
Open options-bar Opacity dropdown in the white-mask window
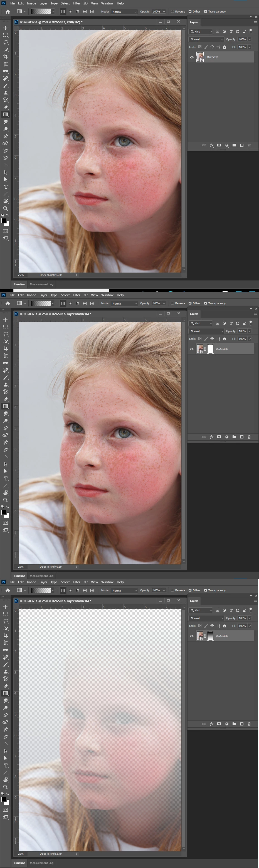tap(164, 303)
